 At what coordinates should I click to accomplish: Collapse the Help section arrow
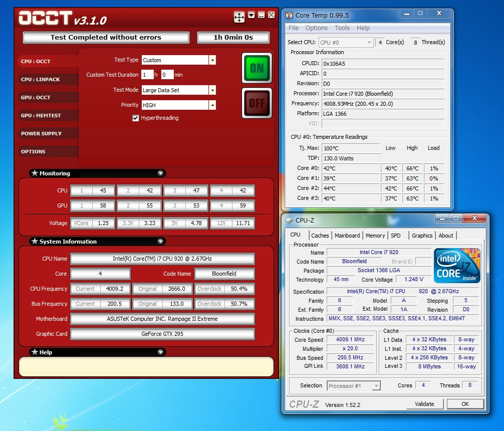[160, 352]
